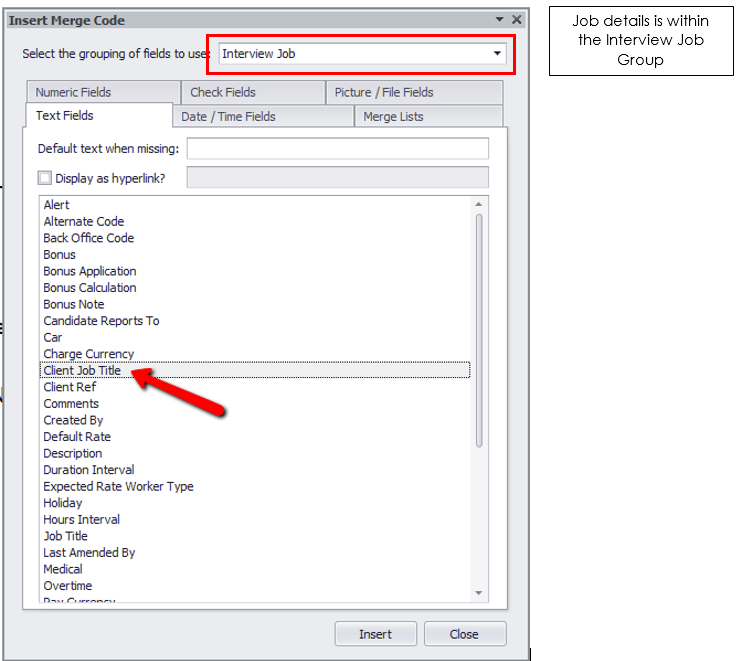Open the Check Fields tab
Screen dimensions: 736x661
click(223, 92)
